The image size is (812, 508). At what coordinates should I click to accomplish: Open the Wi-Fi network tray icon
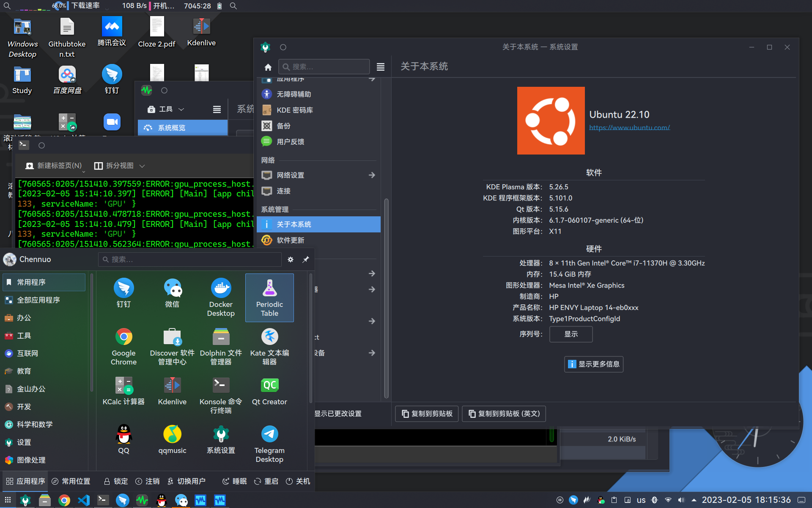pyautogui.click(x=668, y=500)
